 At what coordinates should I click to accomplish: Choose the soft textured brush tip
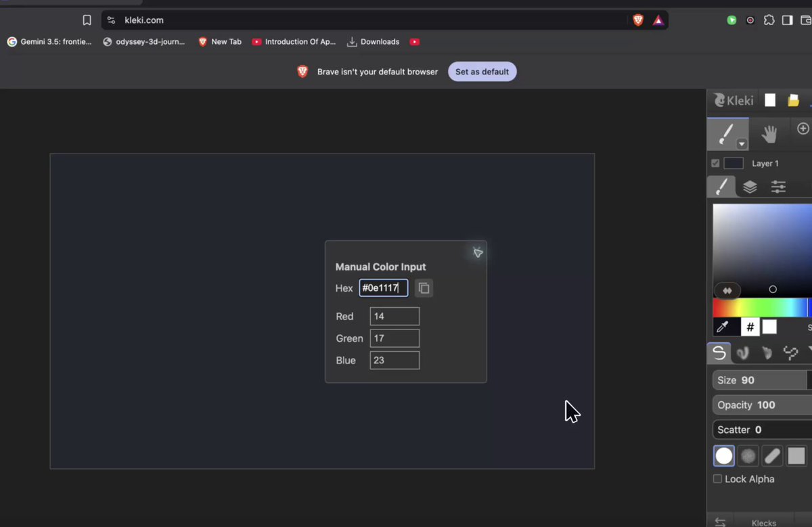pos(748,456)
